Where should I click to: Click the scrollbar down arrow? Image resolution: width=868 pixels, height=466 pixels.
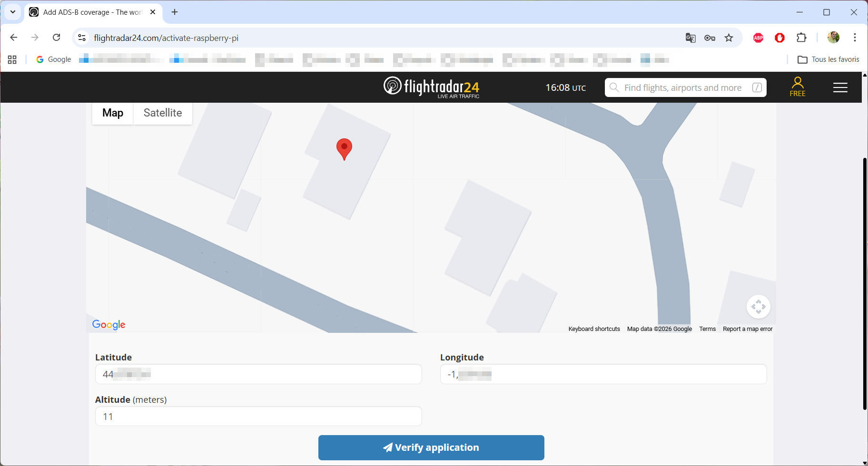click(x=865, y=463)
